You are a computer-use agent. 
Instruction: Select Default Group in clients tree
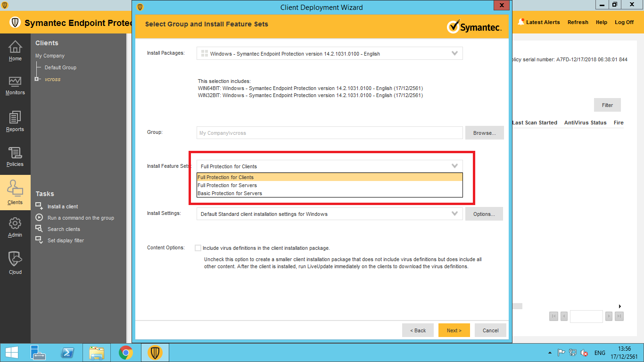point(60,67)
